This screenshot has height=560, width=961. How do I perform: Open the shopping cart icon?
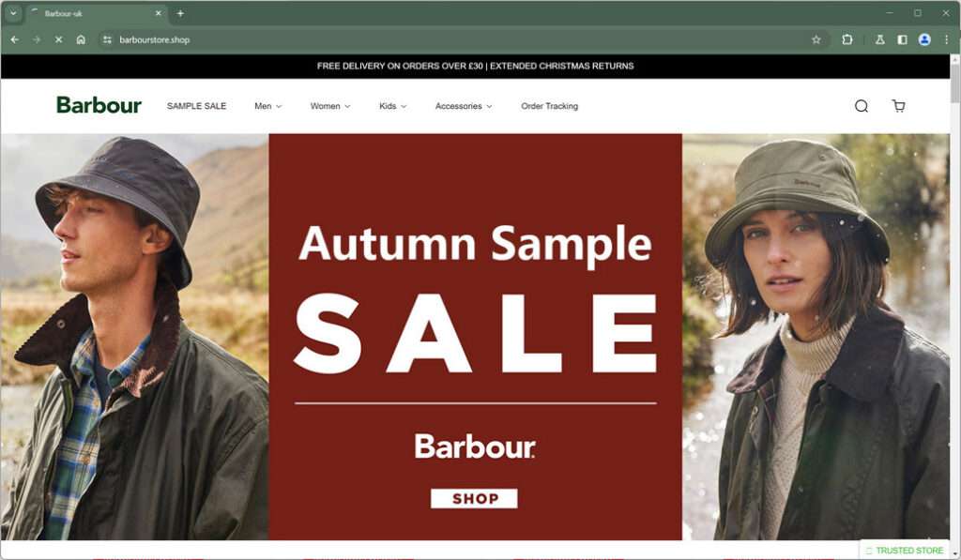coord(898,106)
